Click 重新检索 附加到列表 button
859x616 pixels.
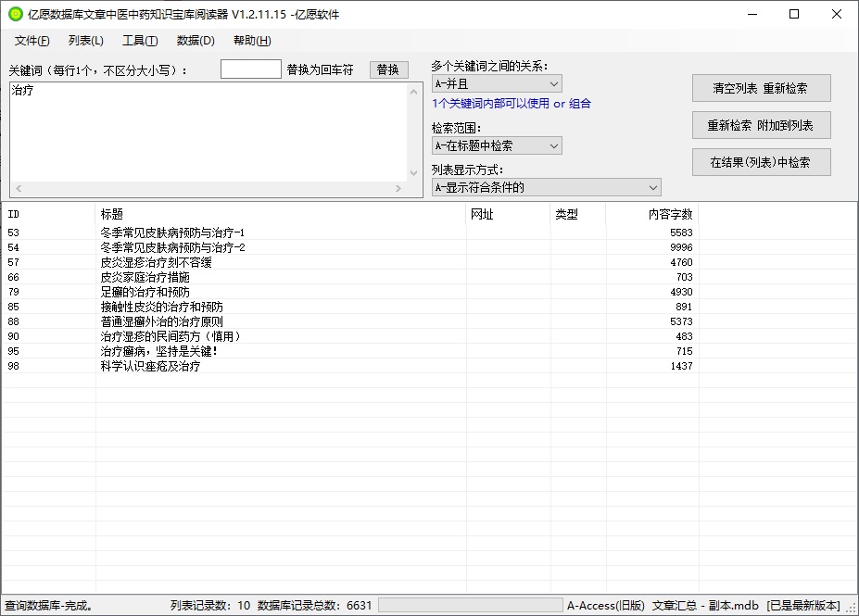(x=761, y=125)
